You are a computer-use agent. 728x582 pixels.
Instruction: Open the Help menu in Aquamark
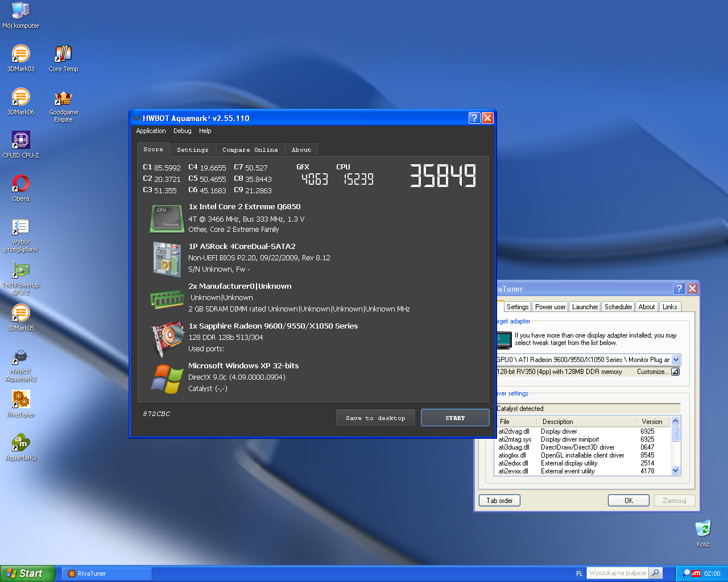[x=205, y=131]
